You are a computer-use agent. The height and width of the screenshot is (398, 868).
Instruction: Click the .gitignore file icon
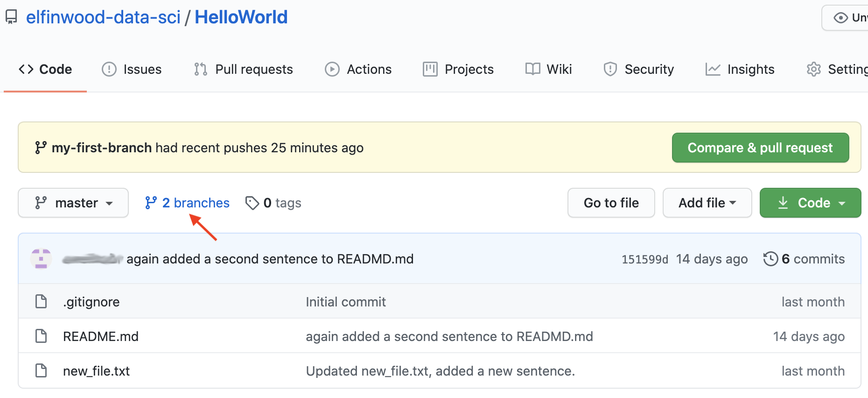pyautogui.click(x=41, y=302)
